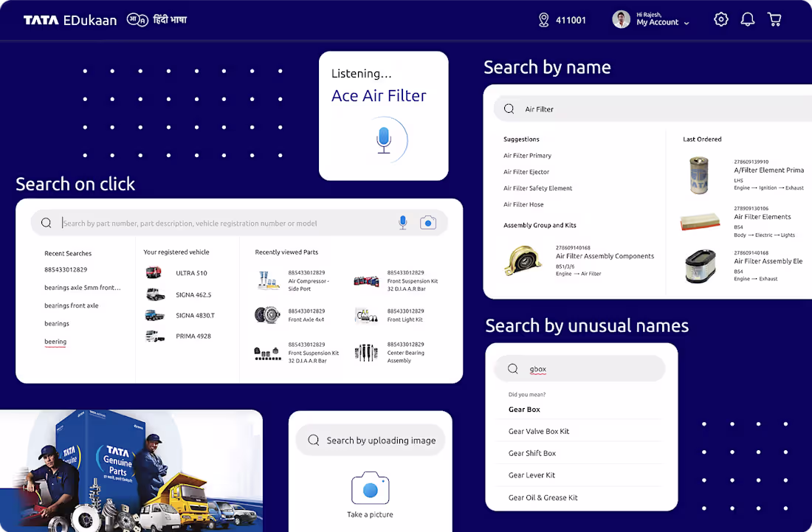The image size is (812, 532).
Task: Click the Take a picture camera icon
Action: [371, 488]
